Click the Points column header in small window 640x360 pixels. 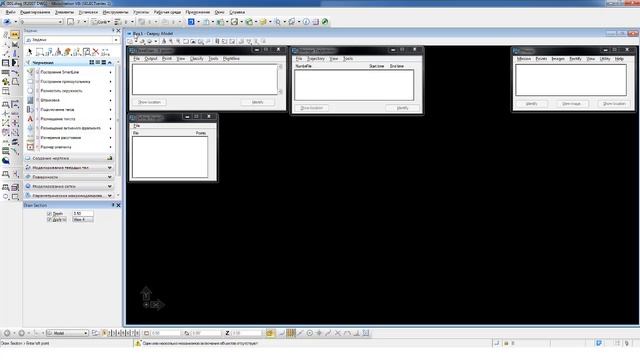[x=200, y=133]
